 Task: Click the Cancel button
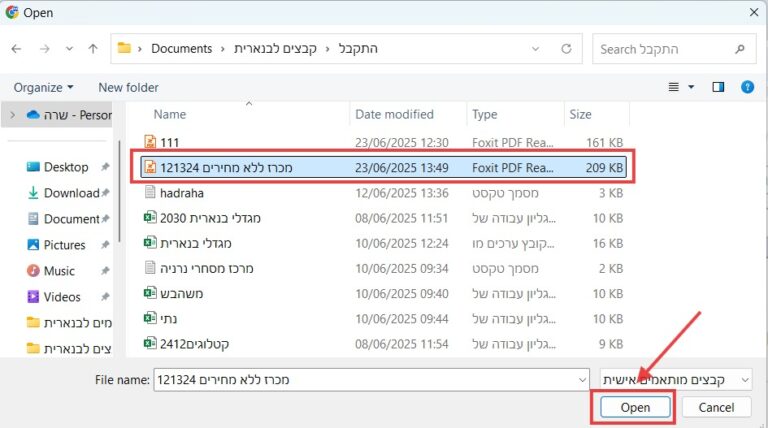point(716,407)
